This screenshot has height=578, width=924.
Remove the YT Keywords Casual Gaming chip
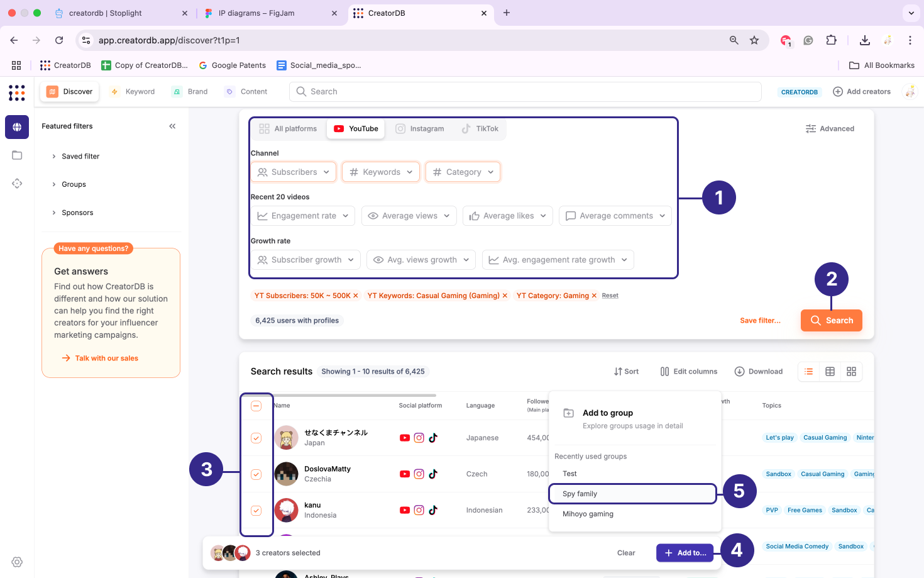(505, 296)
